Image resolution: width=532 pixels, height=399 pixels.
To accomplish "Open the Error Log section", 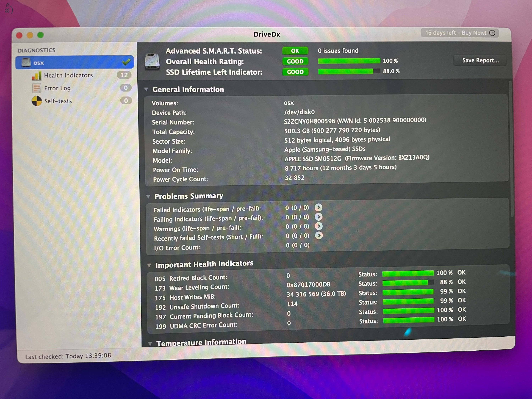I will (x=57, y=88).
